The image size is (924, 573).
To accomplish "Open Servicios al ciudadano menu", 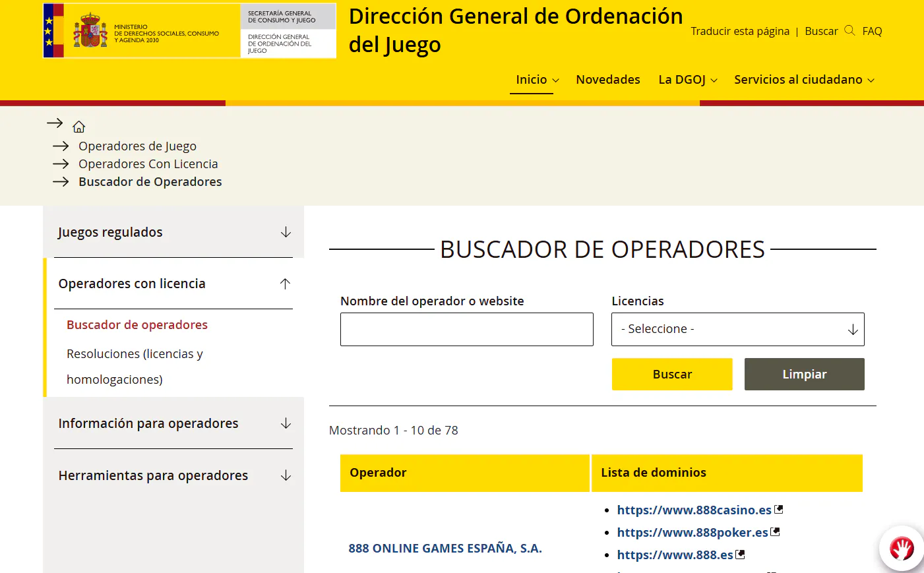I will (x=805, y=80).
